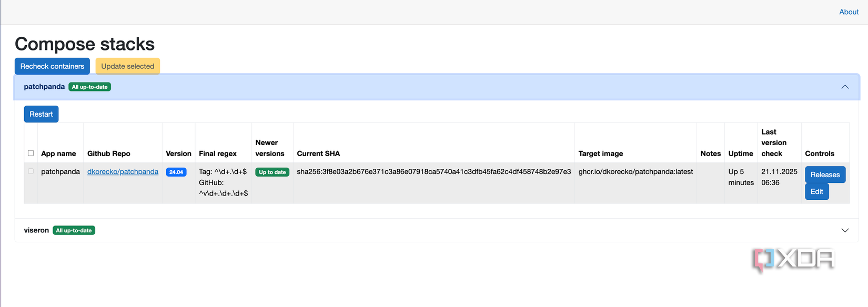Edit the patchpanda container settings
The image size is (868, 307).
click(x=816, y=191)
